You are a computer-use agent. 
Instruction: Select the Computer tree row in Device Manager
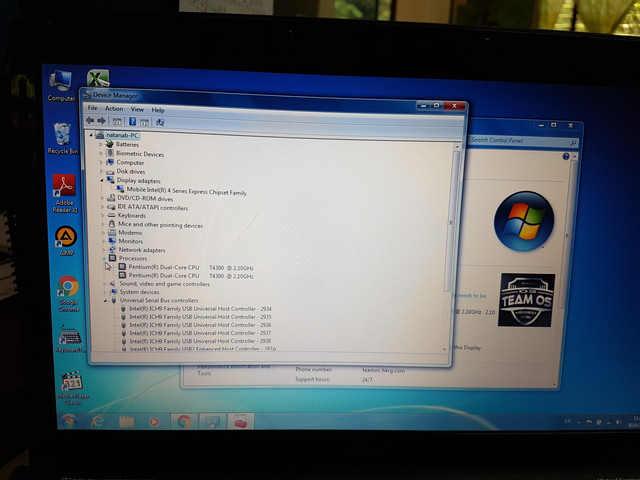[125, 162]
